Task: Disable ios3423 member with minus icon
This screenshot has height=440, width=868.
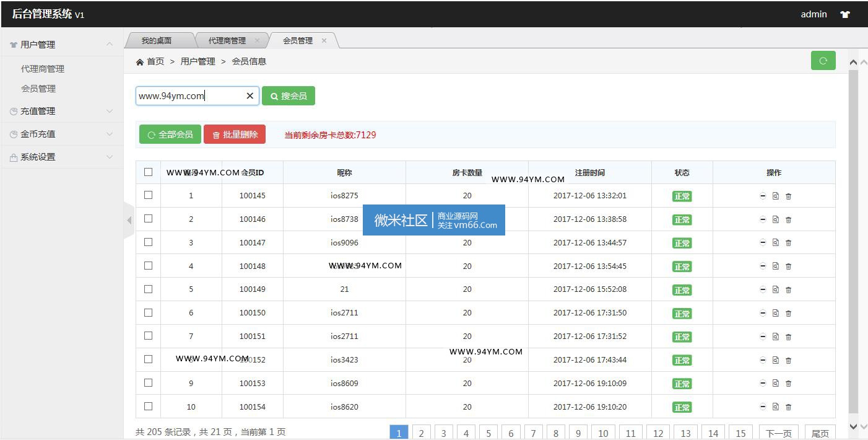Action: (x=763, y=360)
